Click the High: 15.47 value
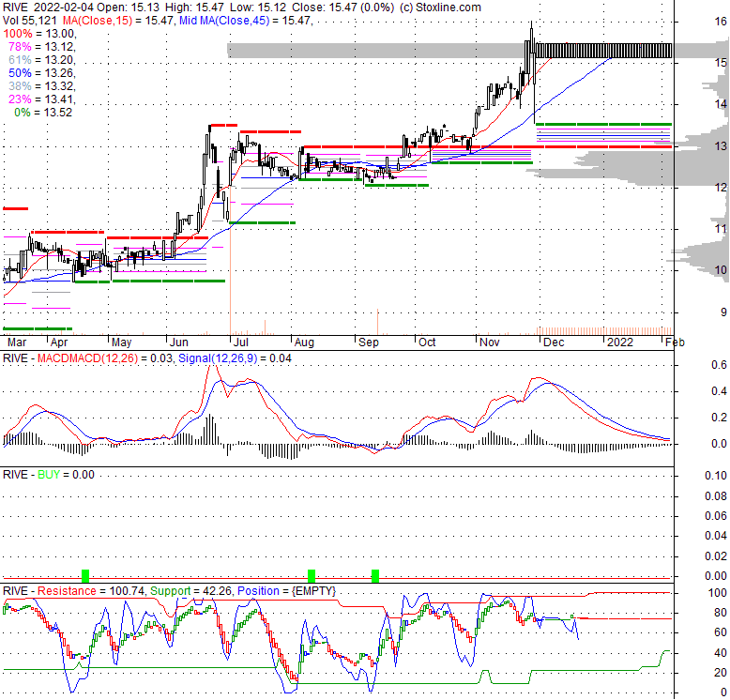This screenshot has height=700, width=730. (x=193, y=8)
